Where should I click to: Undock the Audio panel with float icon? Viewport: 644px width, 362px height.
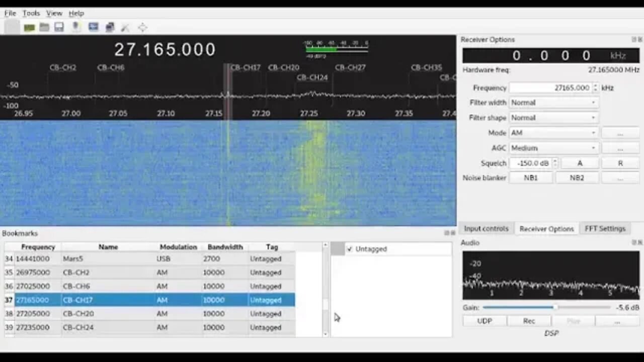pyautogui.click(x=634, y=243)
